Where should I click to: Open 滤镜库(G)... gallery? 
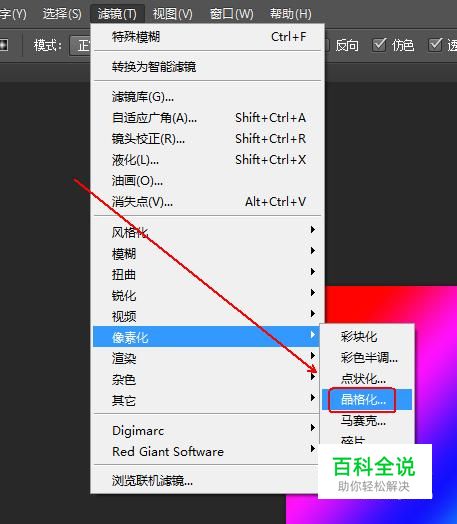pyautogui.click(x=207, y=97)
